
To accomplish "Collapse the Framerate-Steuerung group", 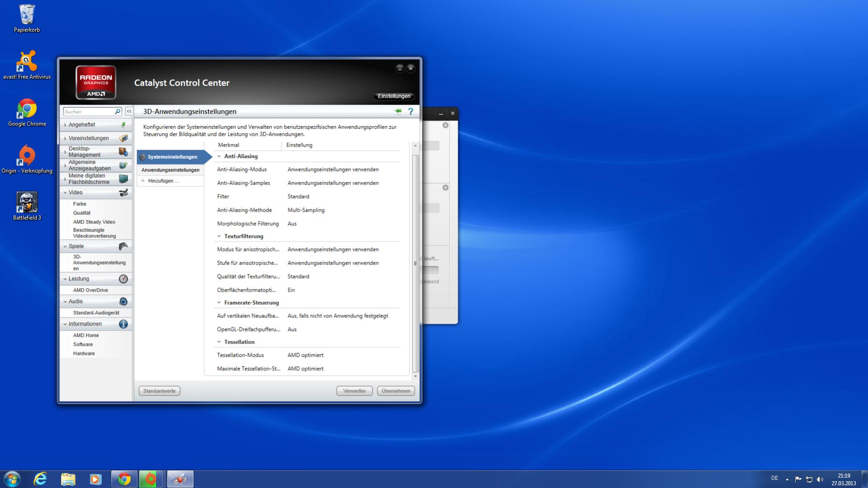I will point(219,303).
